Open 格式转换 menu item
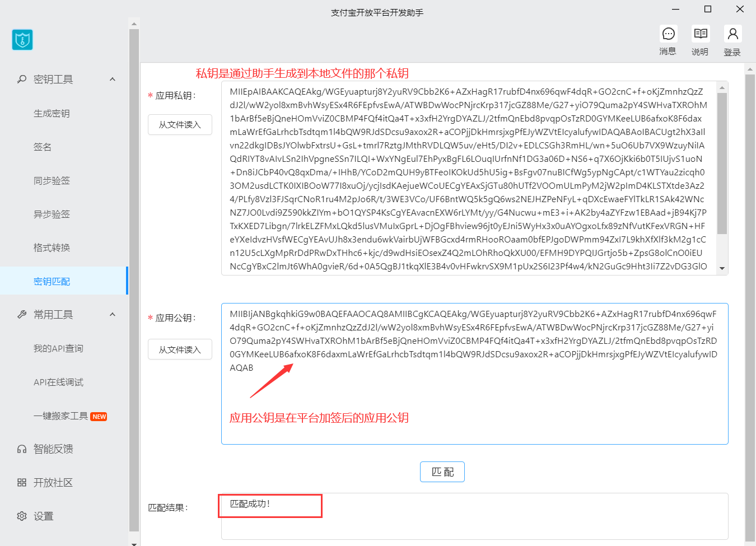Image resolution: width=756 pixels, height=546 pixels. (x=52, y=248)
